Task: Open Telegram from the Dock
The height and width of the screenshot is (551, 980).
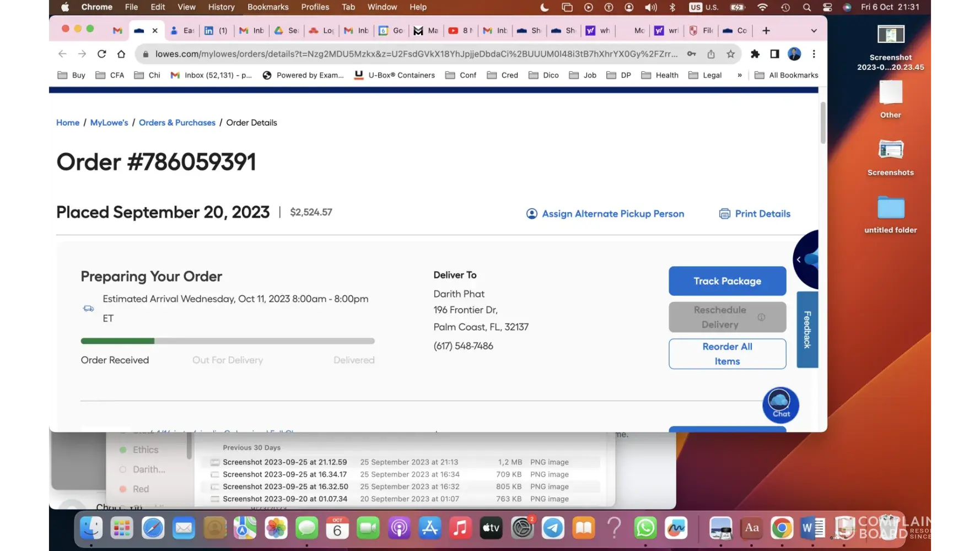Action: 553,528
